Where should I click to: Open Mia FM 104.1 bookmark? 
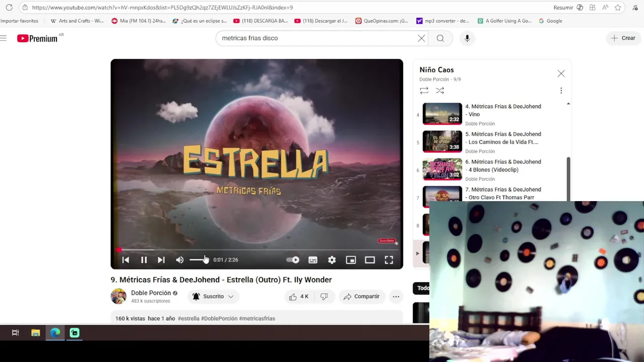tap(138, 21)
